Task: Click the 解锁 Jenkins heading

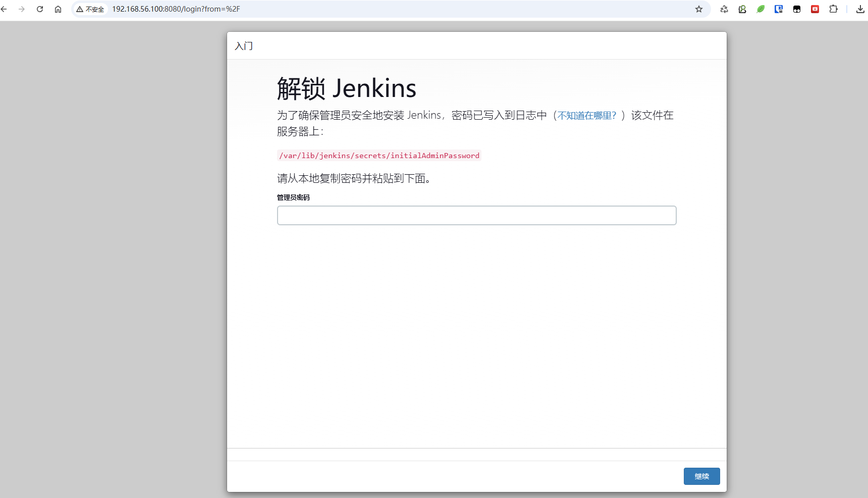Action: (x=347, y=88)
